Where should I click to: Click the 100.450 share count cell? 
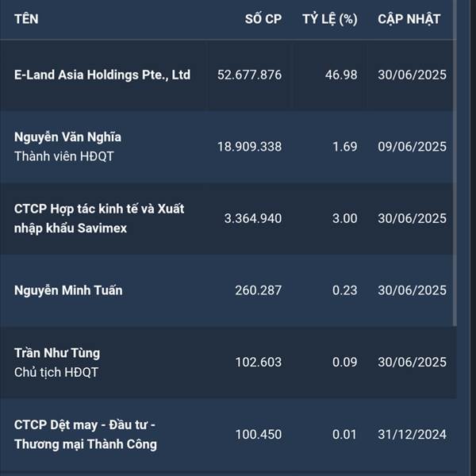point(258,435)
